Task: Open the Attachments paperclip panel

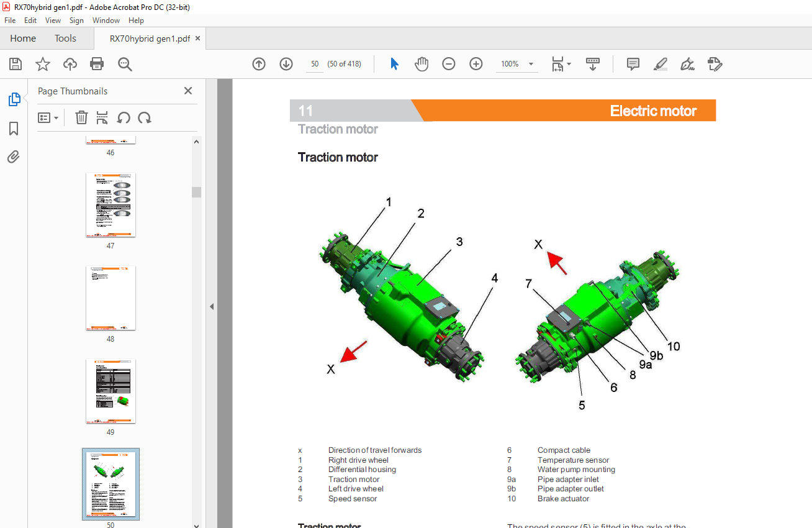Action: [x=14, y=157]
